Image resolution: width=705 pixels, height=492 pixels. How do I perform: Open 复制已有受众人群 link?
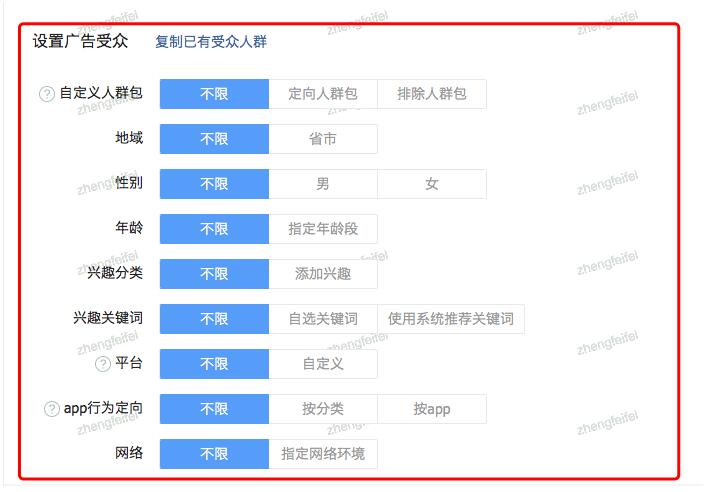[211, 42]
